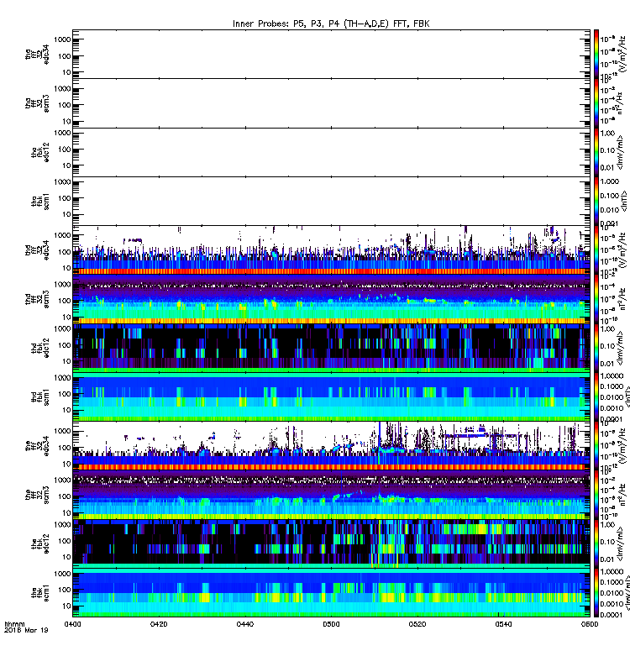This screenshot has height=672, width=630.
Task: Click the color bar of the tha fff edc34 panel
Action: pyautogui.click(x=596, y=55)
